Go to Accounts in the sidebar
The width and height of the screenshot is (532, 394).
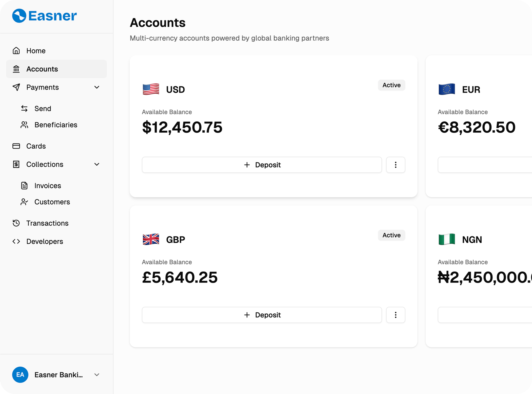[42, 69]
